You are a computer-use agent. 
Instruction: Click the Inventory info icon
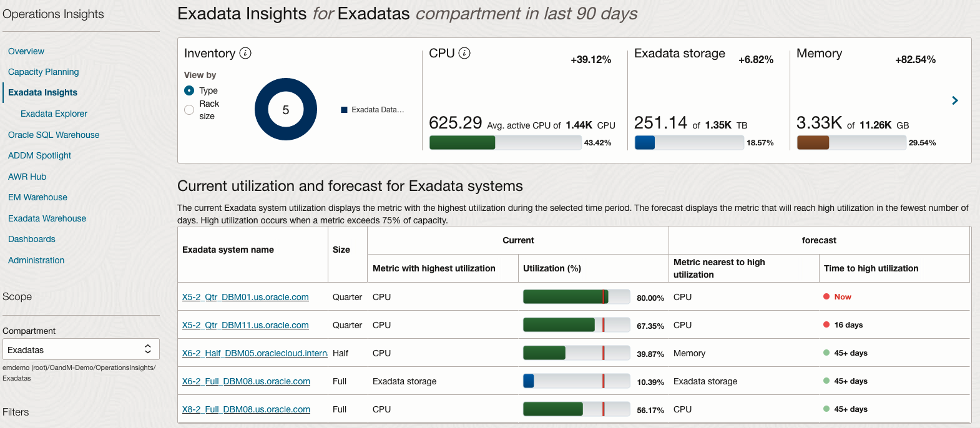(x=245, y=53)
